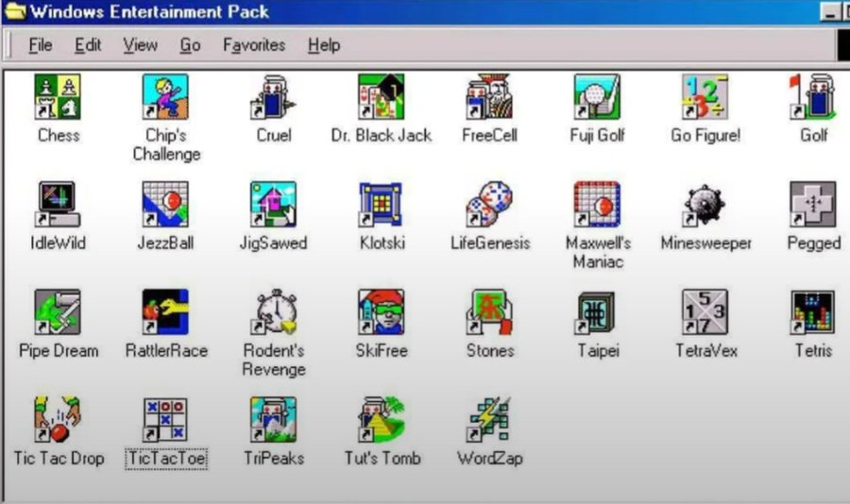Click the 'TicTacToe' selected label

[166, 459]
